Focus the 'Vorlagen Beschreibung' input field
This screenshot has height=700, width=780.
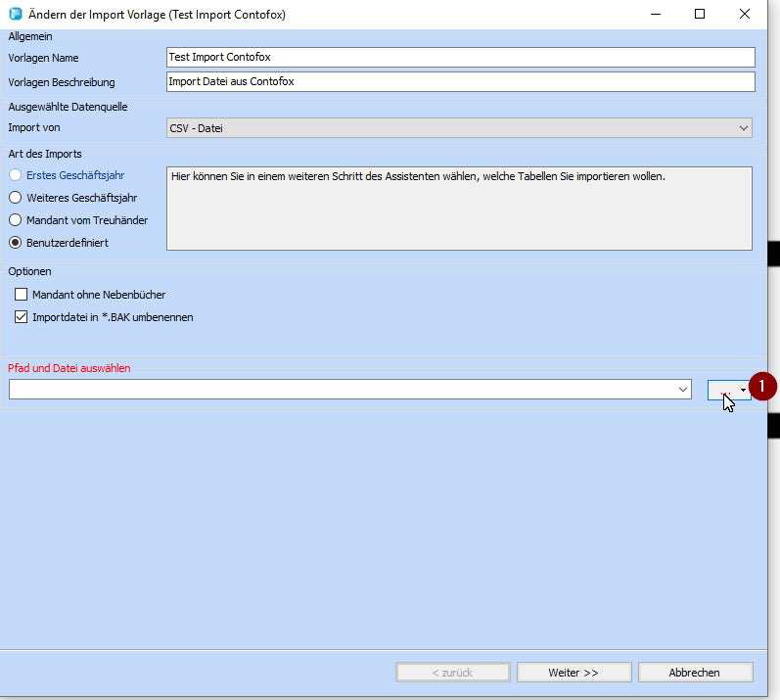click(x=460, y=81)
